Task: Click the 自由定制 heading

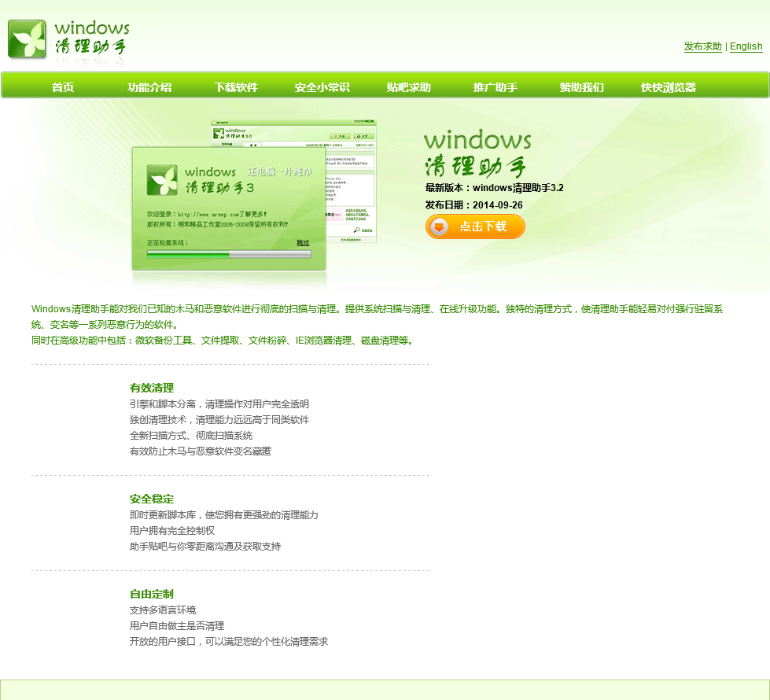Action: (151, 594)
